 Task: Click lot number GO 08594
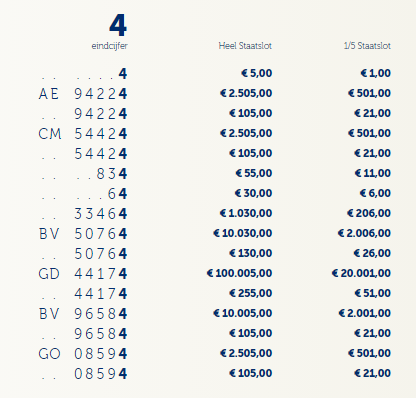[83, 354]
